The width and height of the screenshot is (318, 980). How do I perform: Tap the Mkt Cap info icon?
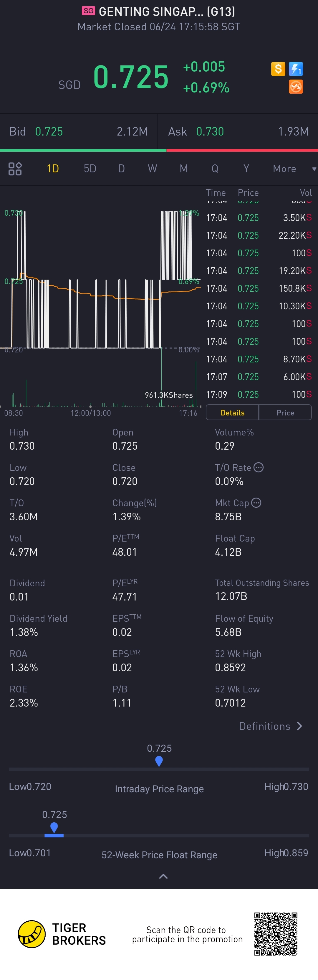[256, 503]
